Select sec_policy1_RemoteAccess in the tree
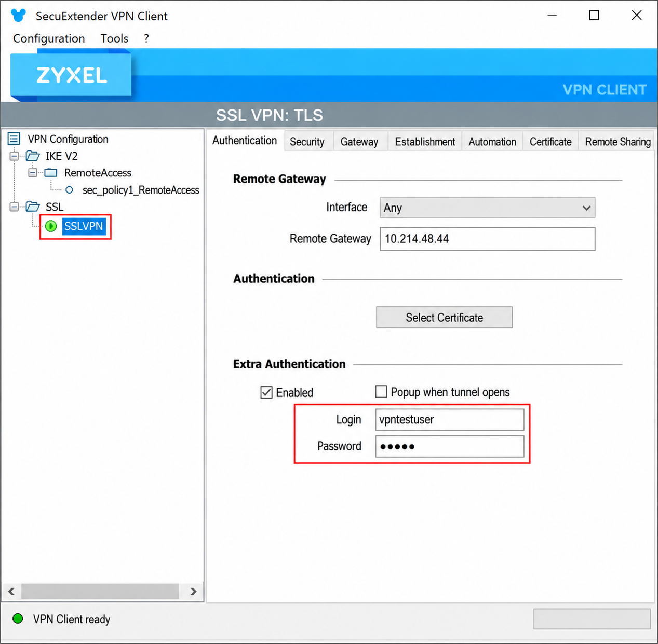Screen dimensions: 658x644 pyautogui.click(x=141, y=190)
